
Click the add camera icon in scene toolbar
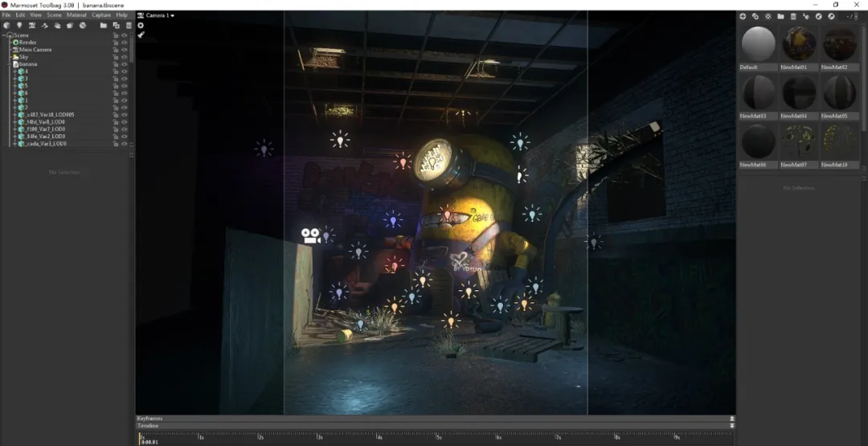click(x=32, y=26)
